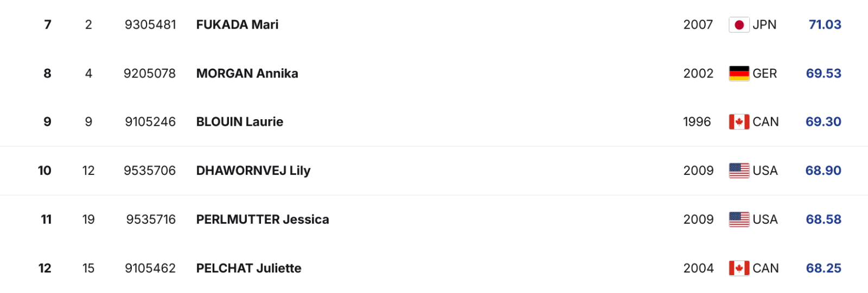Click Juliette Pelchat's Canada flag icon

(x=739, y=268)
